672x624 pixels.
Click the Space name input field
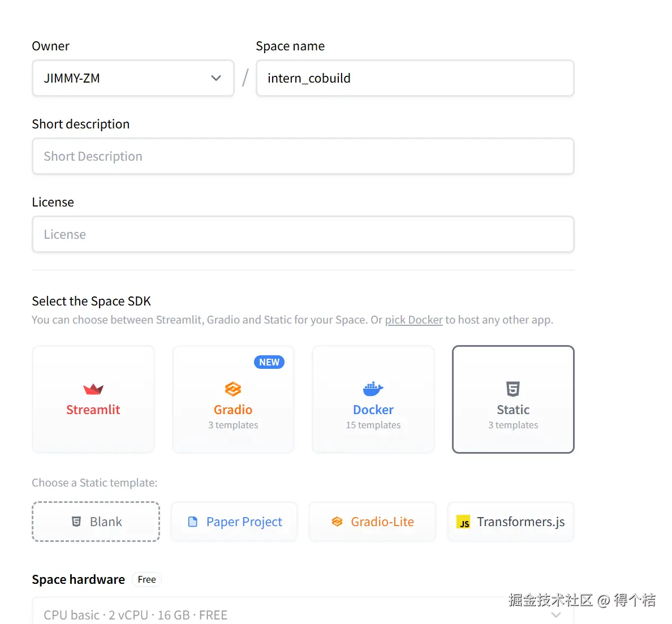(x=415, y=78)
